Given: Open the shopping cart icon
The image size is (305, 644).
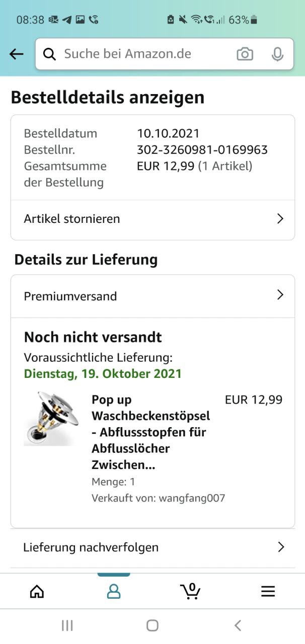Looking at the screenshot, I should [x=190, y=591].
